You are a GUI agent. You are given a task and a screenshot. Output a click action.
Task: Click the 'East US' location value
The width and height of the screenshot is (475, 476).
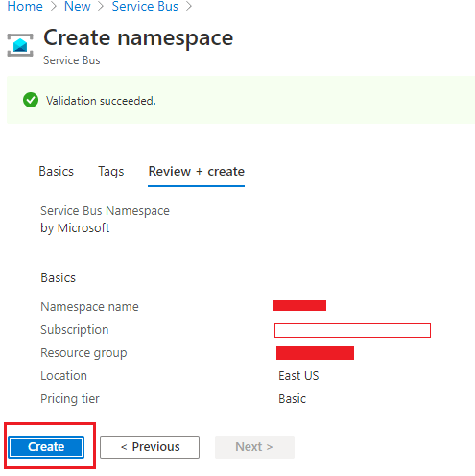298,376
